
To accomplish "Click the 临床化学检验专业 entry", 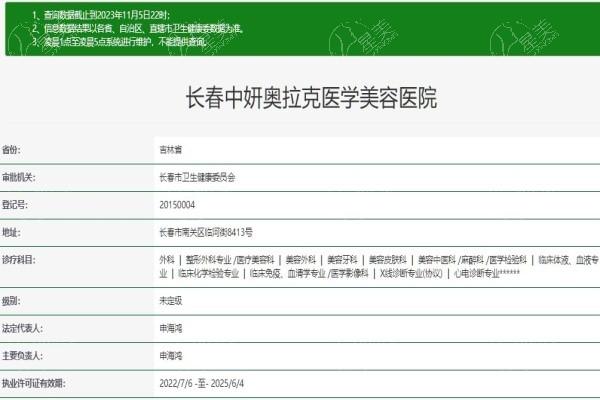I will pyautogui.click(x=208, y=273).
